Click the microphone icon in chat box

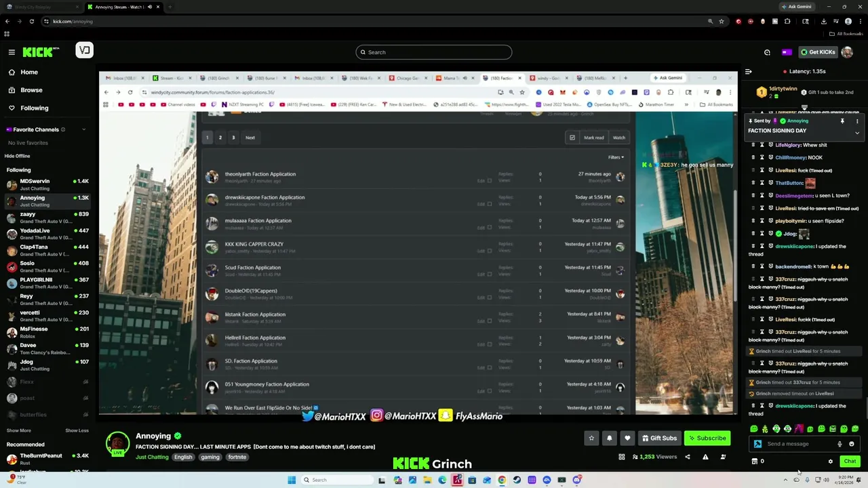coord(840,444)
